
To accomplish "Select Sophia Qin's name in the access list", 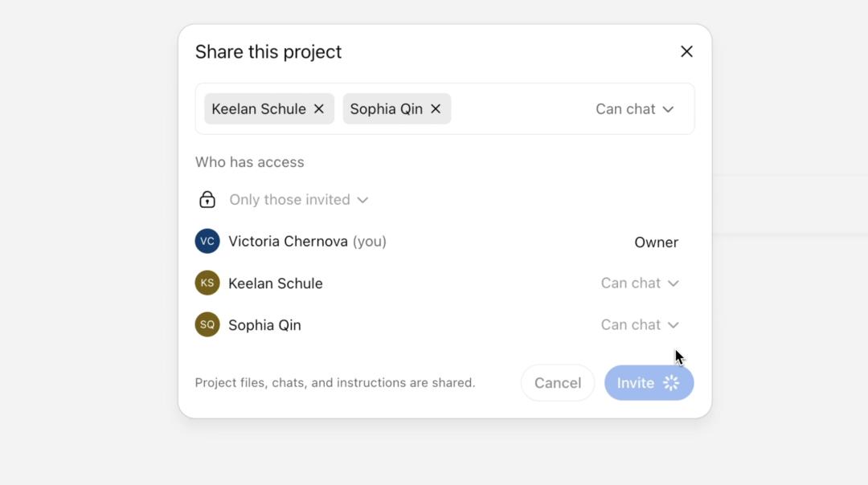I will point(266,324).
